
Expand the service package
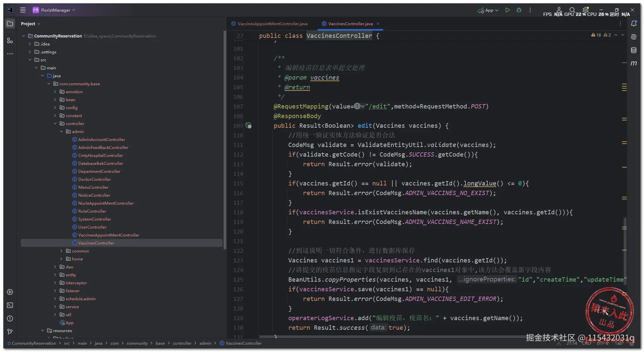click(x=55, y=307)
